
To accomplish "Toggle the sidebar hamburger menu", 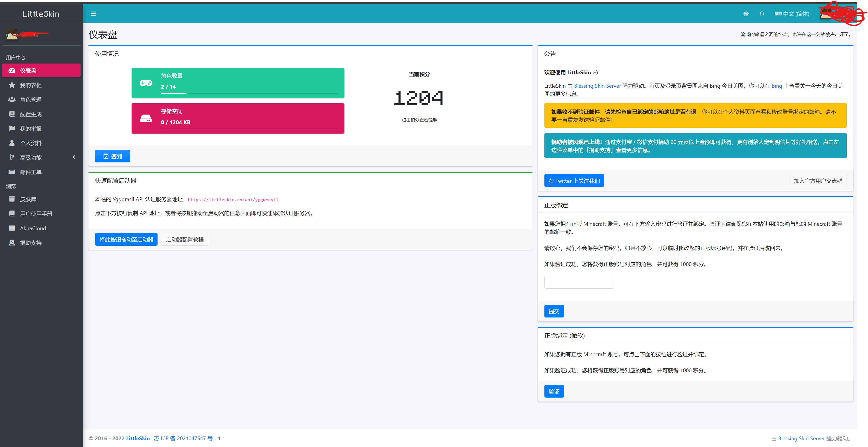I will click(94, 14).
